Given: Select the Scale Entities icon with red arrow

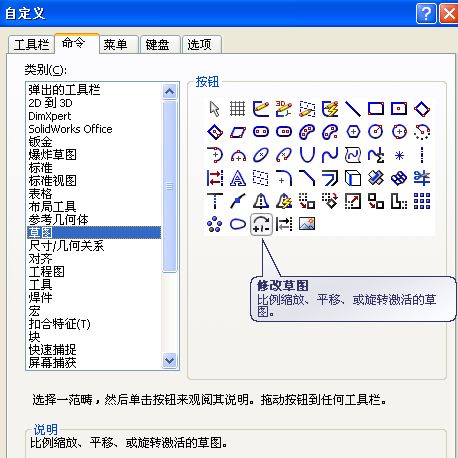Looking at the screenshot, I should (353, 201).
